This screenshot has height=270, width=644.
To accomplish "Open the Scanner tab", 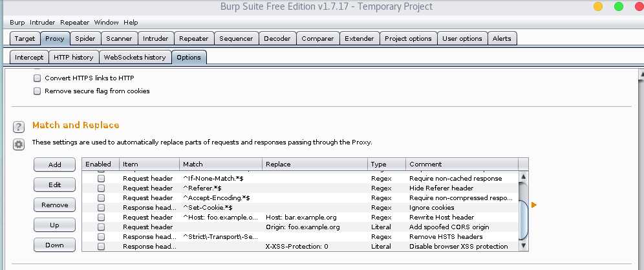I will (x=119, y=38).
